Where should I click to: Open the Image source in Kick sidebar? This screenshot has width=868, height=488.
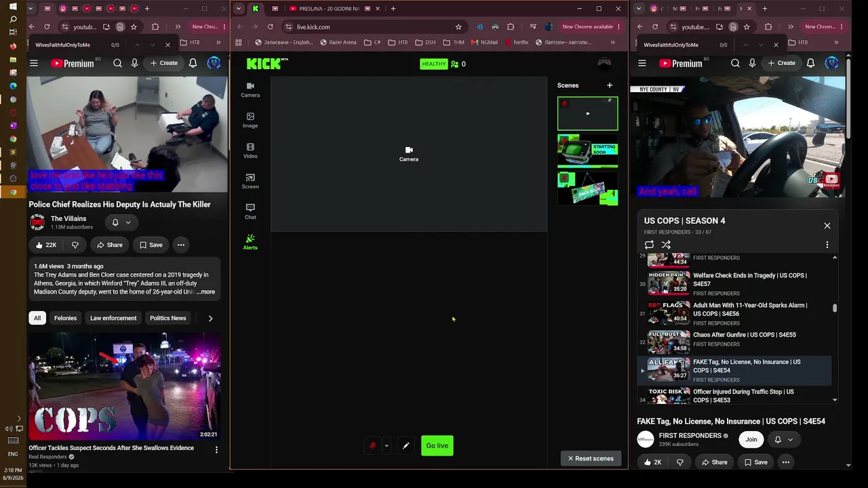[x=250, y=120]
